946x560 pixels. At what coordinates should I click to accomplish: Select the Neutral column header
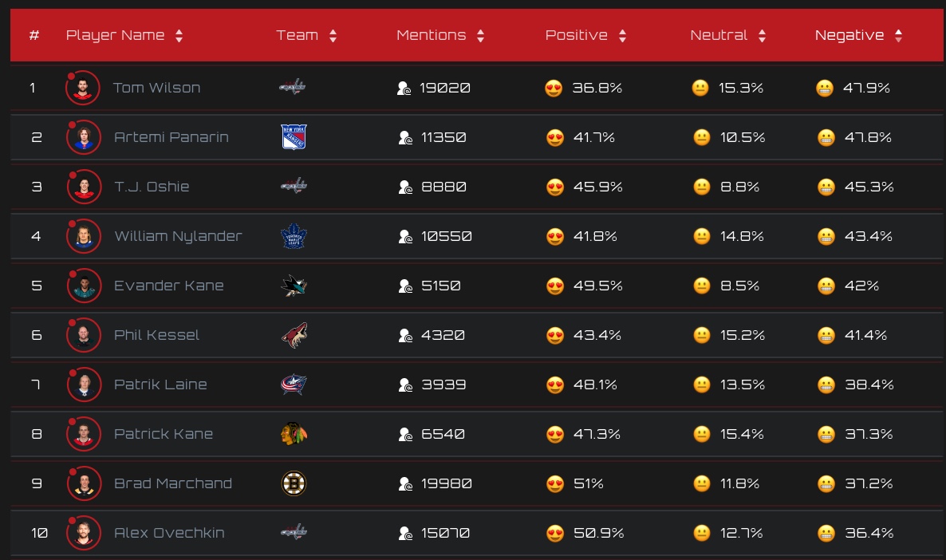[x=719, y=35]
